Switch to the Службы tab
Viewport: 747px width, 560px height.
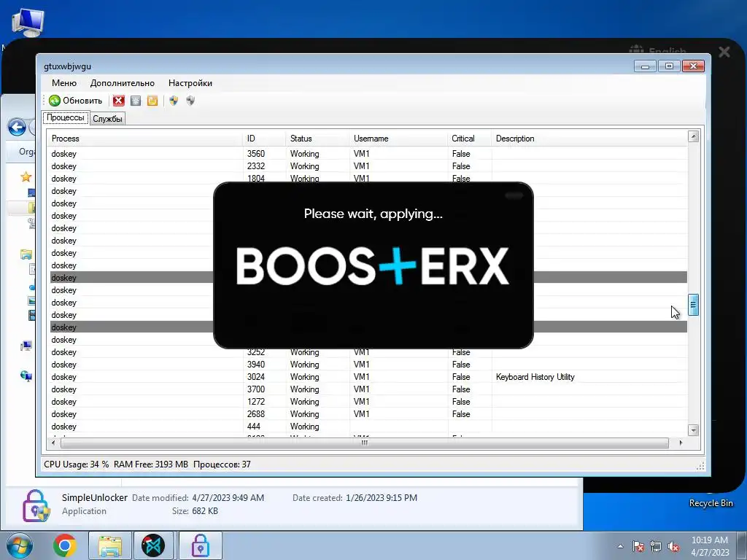point(107,119)
